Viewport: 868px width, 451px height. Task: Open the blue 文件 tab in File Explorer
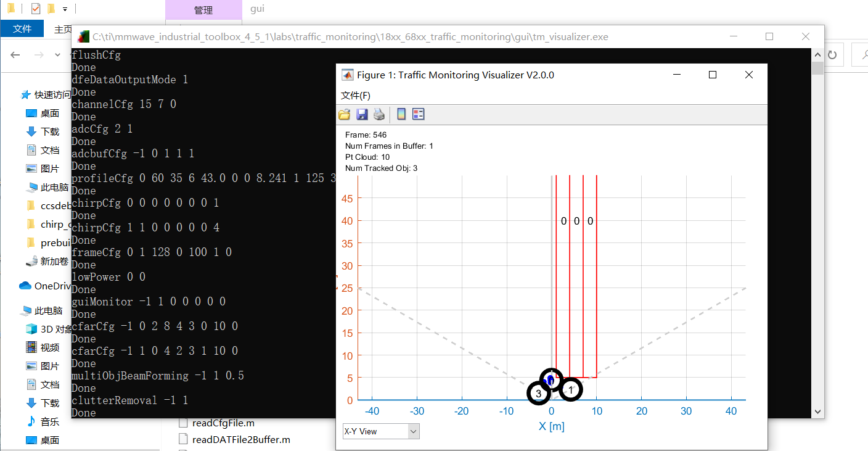click(22, 28)
